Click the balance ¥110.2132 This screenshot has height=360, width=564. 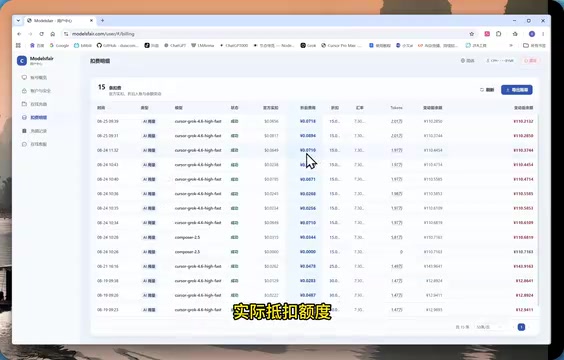[523, 122]
